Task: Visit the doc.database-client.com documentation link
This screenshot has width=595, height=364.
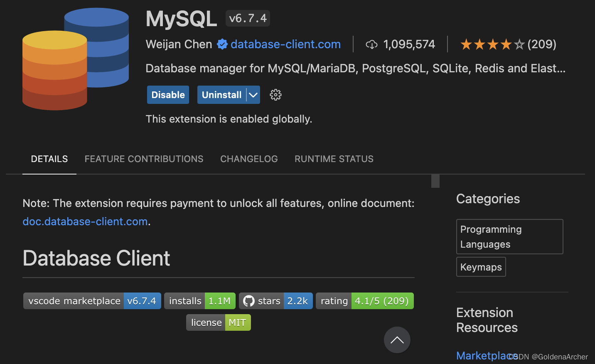Action: [85, 221]
